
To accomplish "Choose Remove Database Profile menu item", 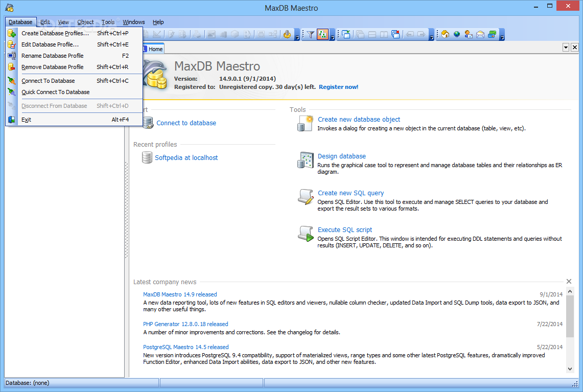I will (74, 67).
